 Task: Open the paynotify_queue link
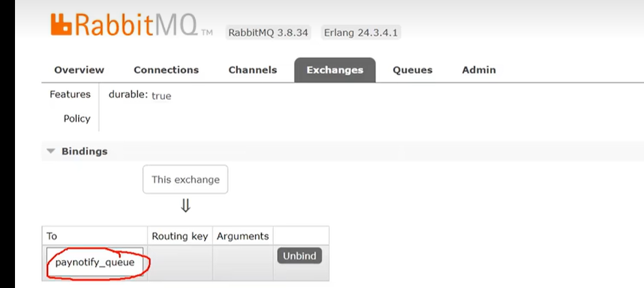coord(95,263)
